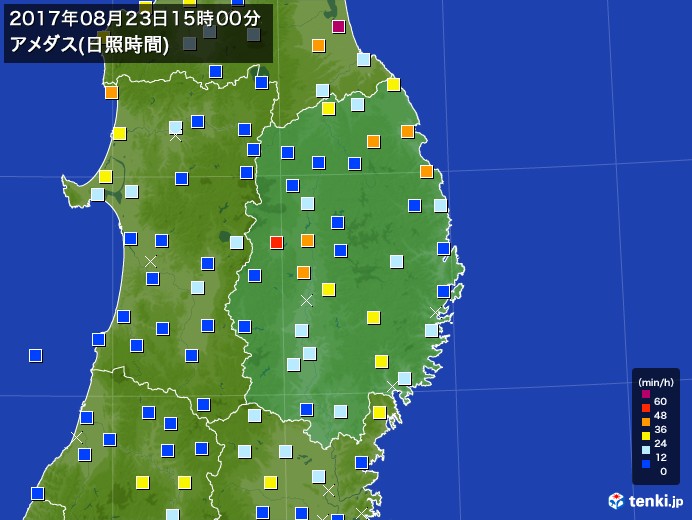Click the red legend swatch

tap(646, 408)
